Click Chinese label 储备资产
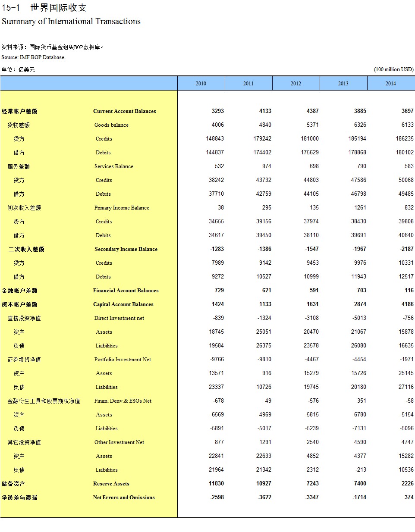 click(x=13, y=484)
